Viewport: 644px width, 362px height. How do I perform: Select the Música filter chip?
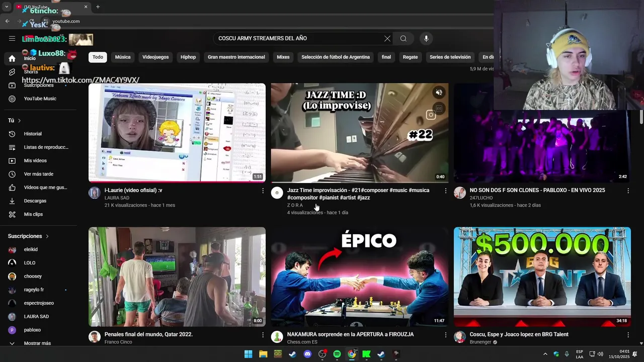123,57
